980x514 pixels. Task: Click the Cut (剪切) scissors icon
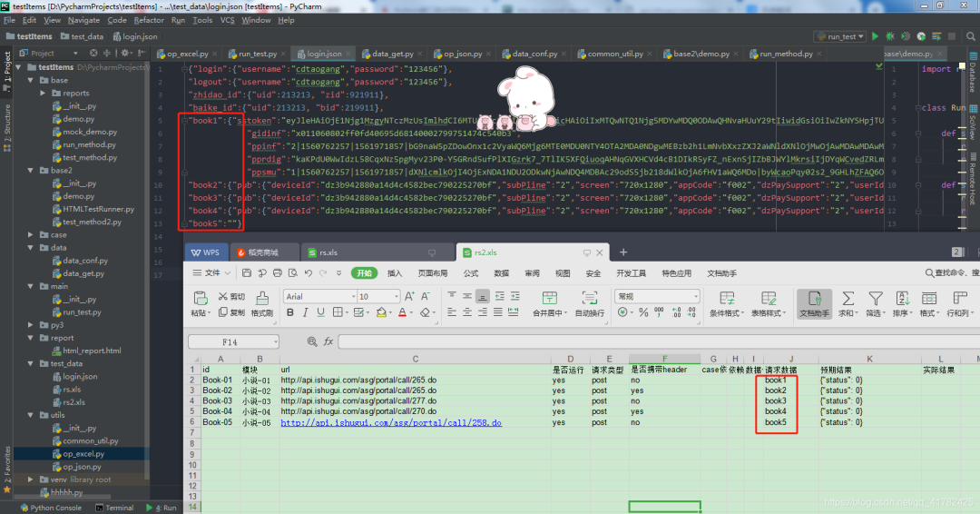[223, 296]
